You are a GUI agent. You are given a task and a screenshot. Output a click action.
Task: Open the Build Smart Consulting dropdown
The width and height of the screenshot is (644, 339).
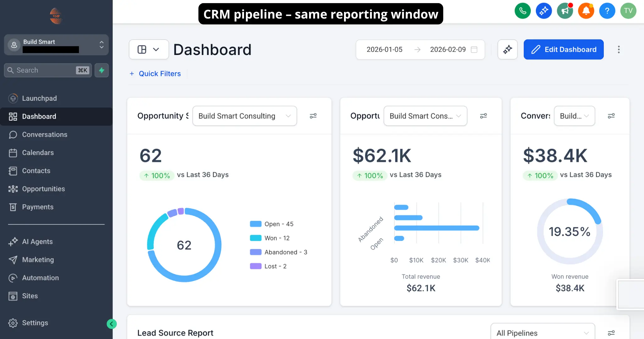click(x=244, y=116)
